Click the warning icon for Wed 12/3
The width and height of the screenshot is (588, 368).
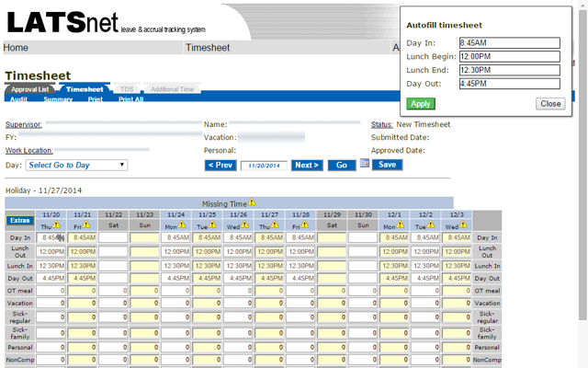(x=463, y=224)
